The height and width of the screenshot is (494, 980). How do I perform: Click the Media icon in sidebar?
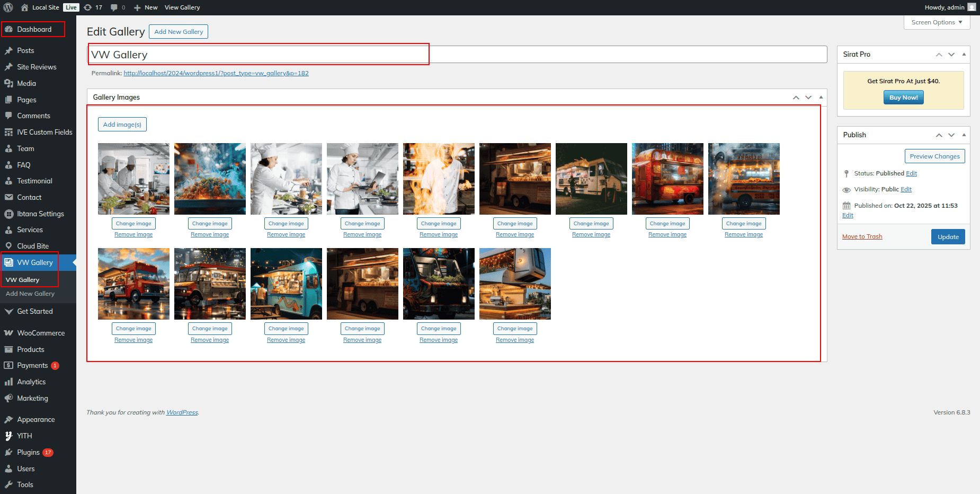[x=8, y=83]
